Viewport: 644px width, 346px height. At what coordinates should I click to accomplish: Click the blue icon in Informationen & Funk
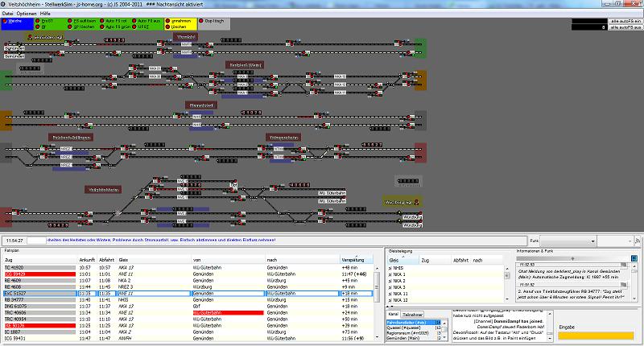tap(634, 258)
